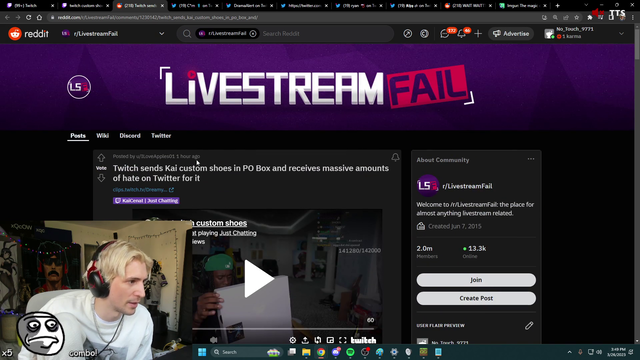The height and width of the screenshot is (360, 640).
Task: Click the KaiCenat Just Chatting flair
Action: click(x=146, y=200)
